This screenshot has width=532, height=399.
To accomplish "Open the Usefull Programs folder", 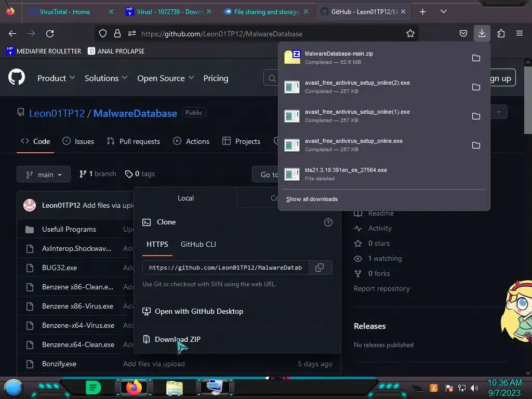I will point(69,229).
